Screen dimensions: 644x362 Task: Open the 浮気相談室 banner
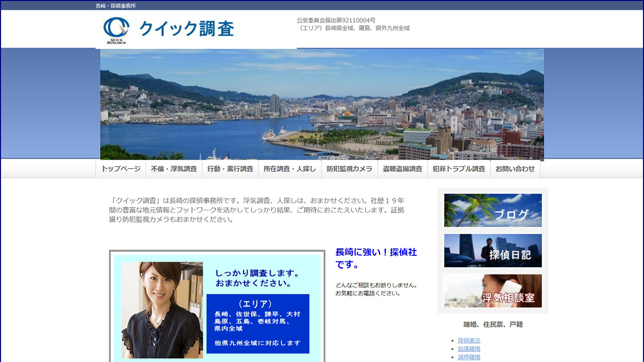click(492, 291)
